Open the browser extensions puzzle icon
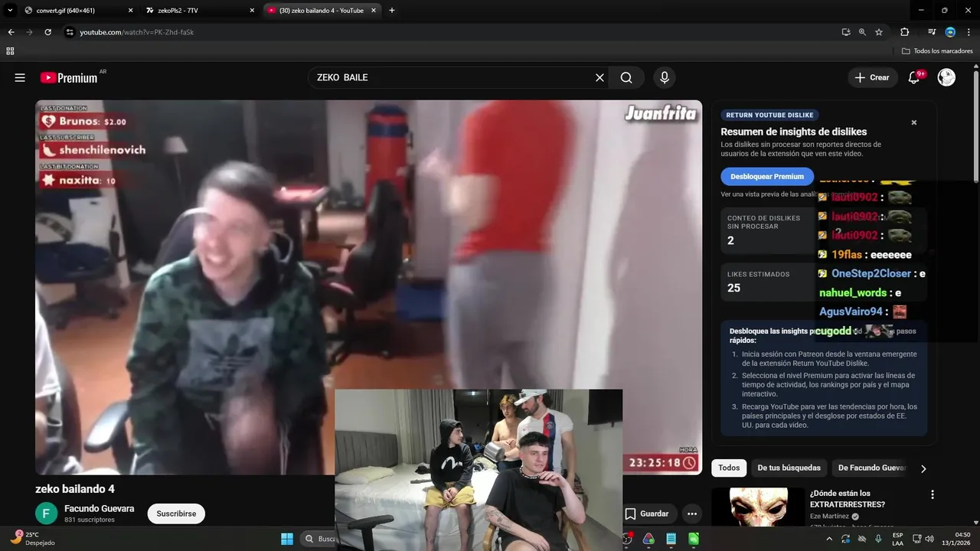This screenshot has width=980, height=551. coord(904,32)
